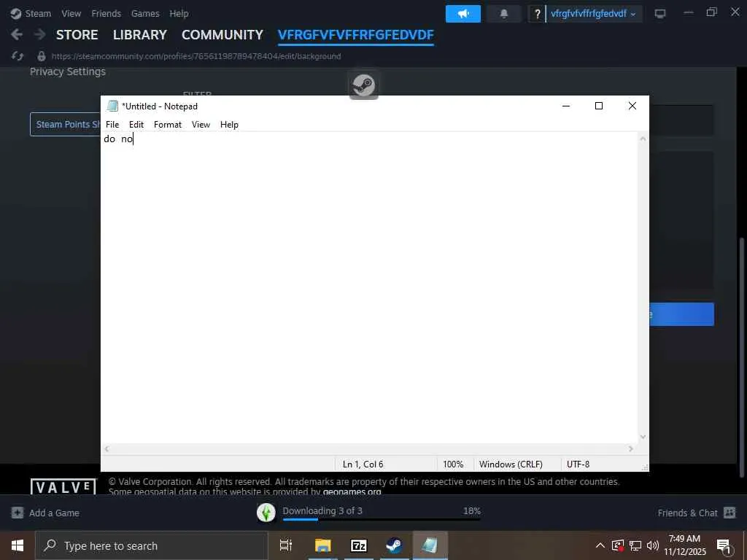This screenshot has height=560, width=747.
Task: Open Notepad's Help menu
Action: click(x=229, y=124)
